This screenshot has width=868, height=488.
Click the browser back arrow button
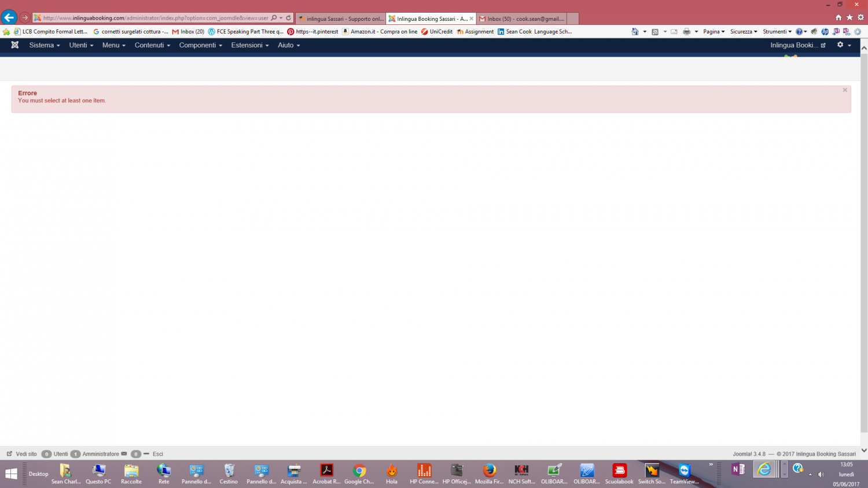[9, 17]
